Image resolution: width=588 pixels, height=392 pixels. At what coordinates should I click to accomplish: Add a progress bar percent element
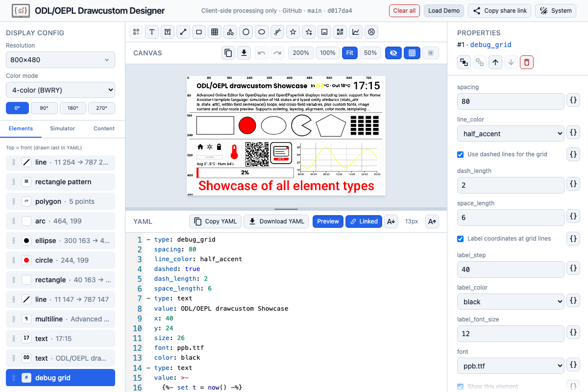371,32
